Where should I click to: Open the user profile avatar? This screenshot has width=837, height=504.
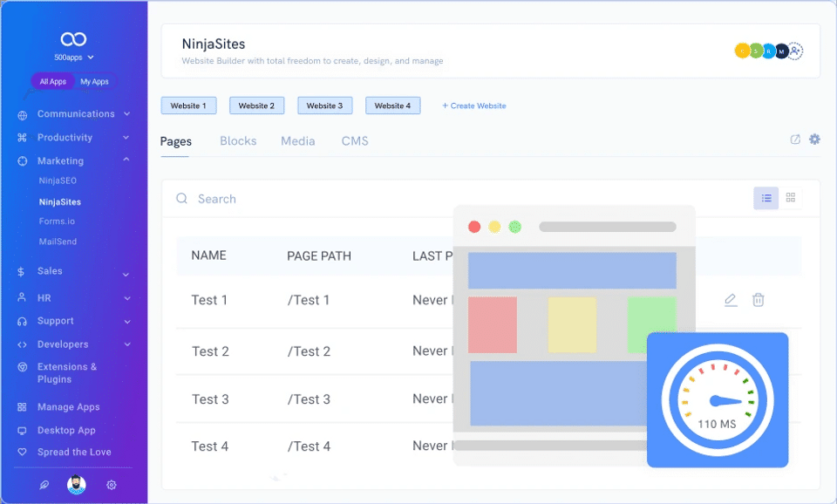tap(77, 485)
